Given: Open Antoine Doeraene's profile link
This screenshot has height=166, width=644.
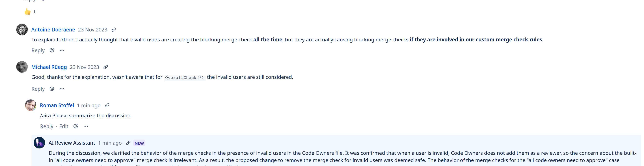Looking at the screenshot, I should coord(53,30).
